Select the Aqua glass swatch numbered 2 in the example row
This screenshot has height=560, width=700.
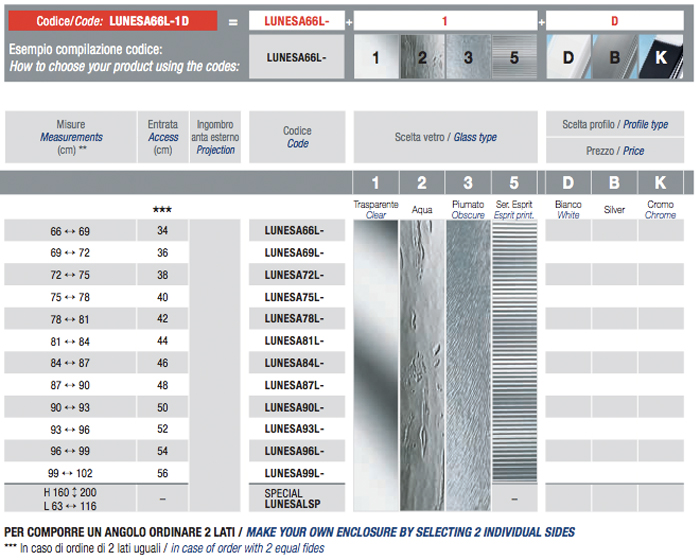(x=422, y=57)
